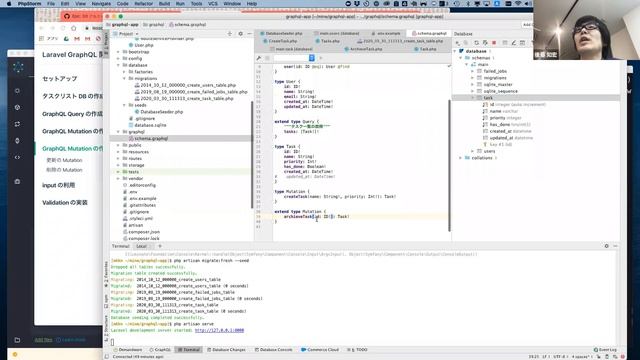Viewport: 640px width, 360px height.
Task: Open the Database Console tool window tab
Action: [273, 350]
